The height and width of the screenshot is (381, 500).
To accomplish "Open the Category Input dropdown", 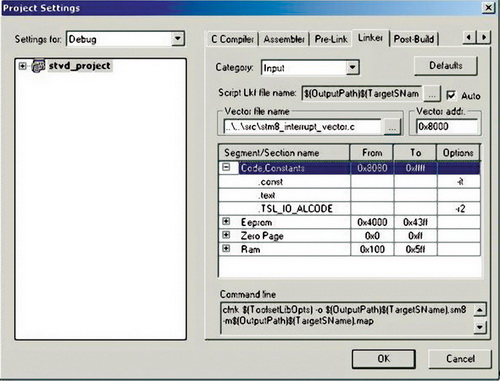I will 352,68.
